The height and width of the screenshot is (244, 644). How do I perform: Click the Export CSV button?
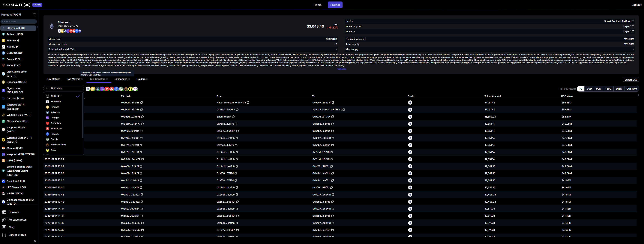tap(631, 79)
